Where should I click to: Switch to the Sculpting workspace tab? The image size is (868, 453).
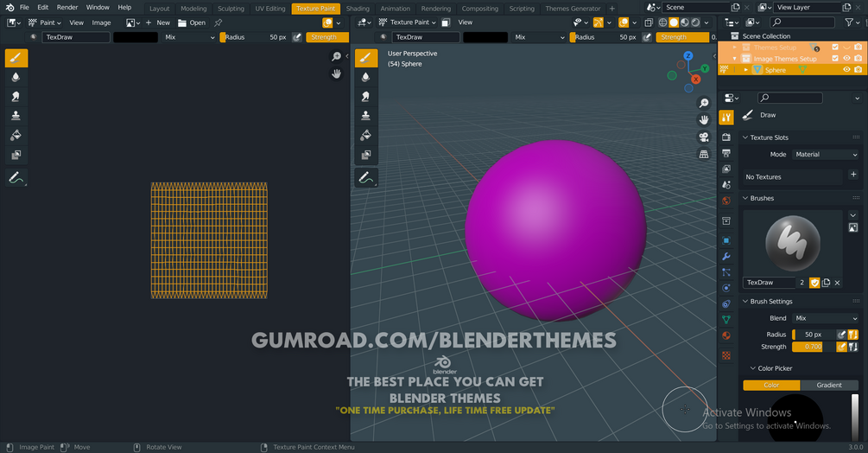231,9
